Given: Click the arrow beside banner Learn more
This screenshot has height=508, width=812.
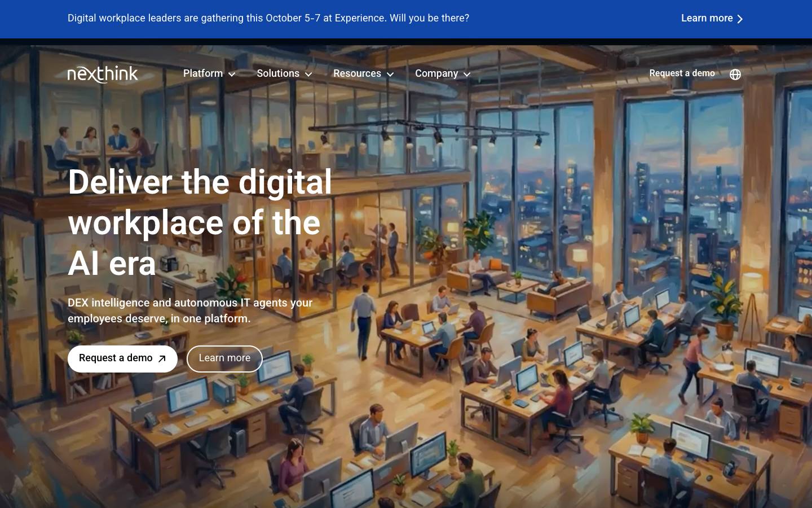Looking at the screenshot, I should (740, 19).
